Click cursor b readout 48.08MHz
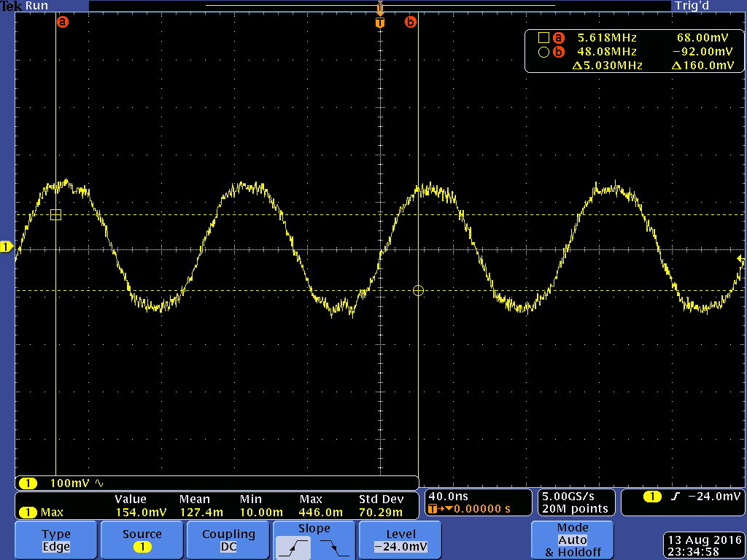Screen dimensions: 747x560 click(607, 52)
